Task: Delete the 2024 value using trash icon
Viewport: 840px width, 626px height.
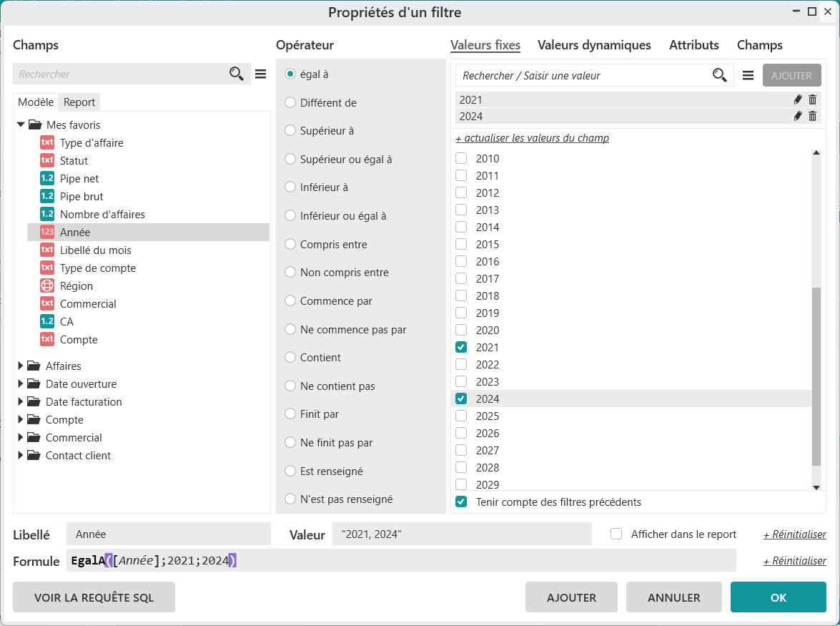Action: pos(812,116)
